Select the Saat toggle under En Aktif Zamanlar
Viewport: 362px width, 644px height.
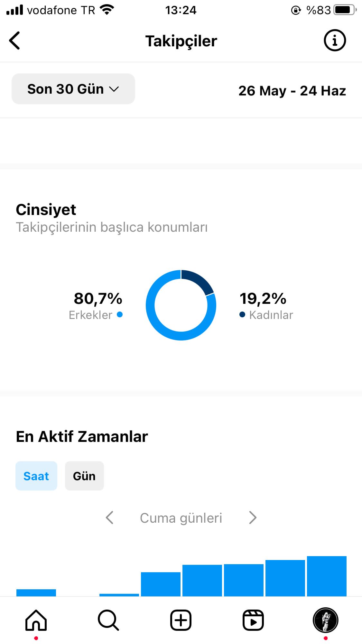point(36,476)
